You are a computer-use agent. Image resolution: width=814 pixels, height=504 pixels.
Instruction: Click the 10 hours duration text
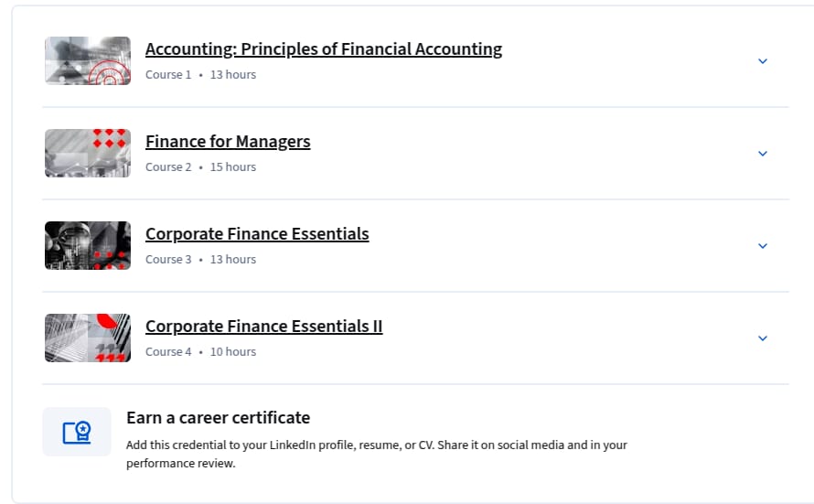233,352
